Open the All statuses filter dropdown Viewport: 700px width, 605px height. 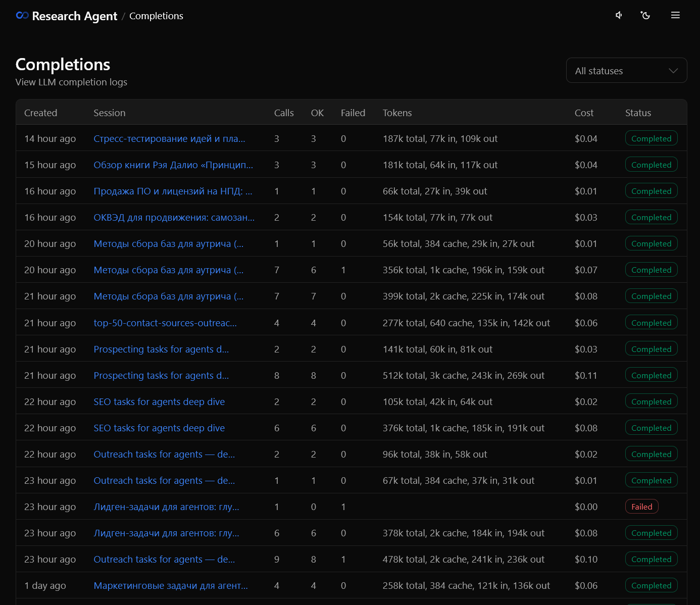pos(626,71)
